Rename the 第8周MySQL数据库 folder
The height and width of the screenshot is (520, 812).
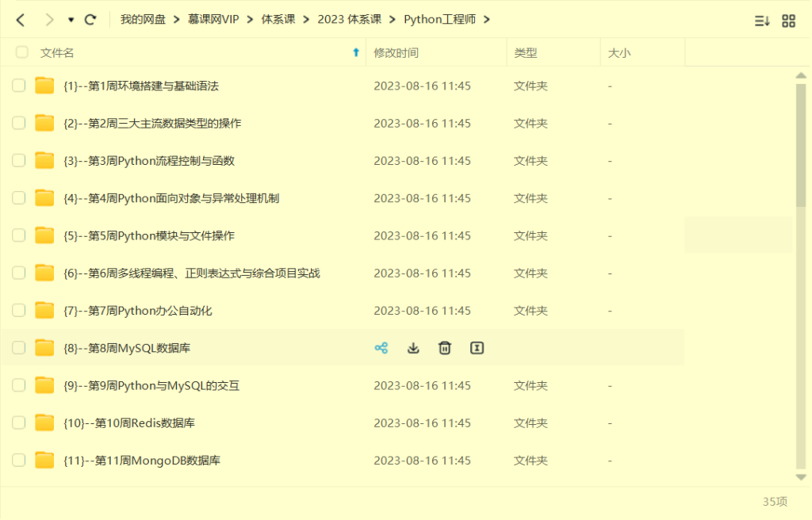(x=477, y=348)
